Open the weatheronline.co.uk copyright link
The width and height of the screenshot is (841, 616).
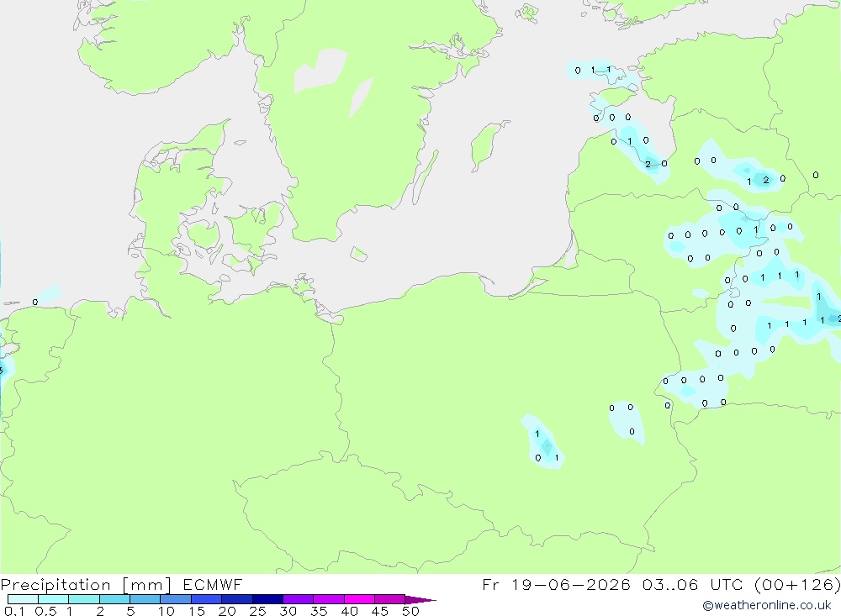pyautogui.click(x=766, y=605)
